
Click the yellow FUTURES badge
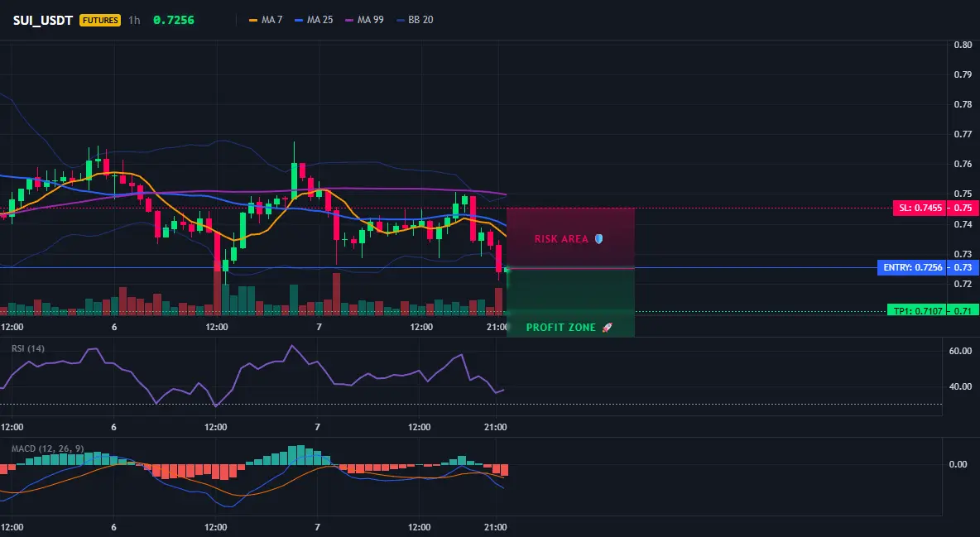point(100,20)
